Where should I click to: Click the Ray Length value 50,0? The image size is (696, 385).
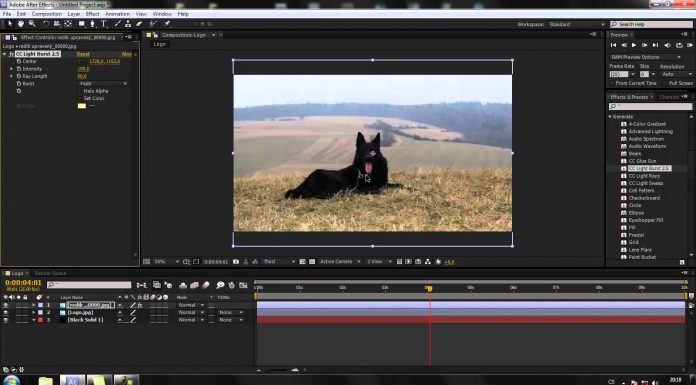(82, 76)
